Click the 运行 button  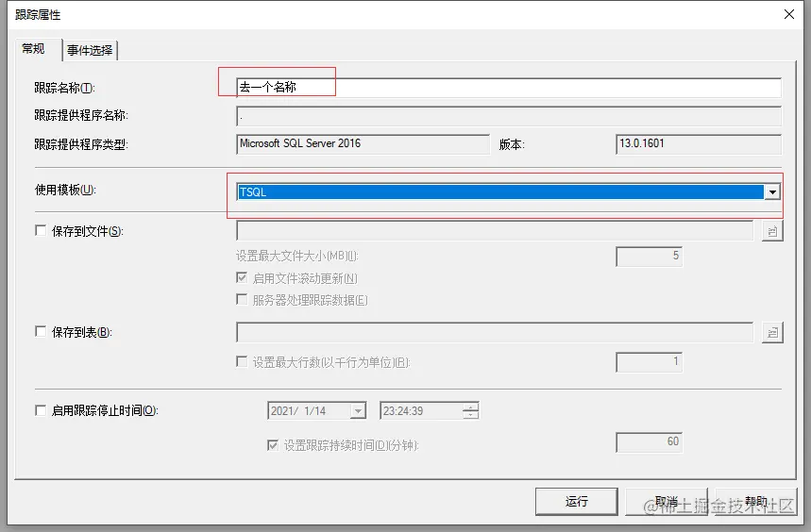(577, 501)
